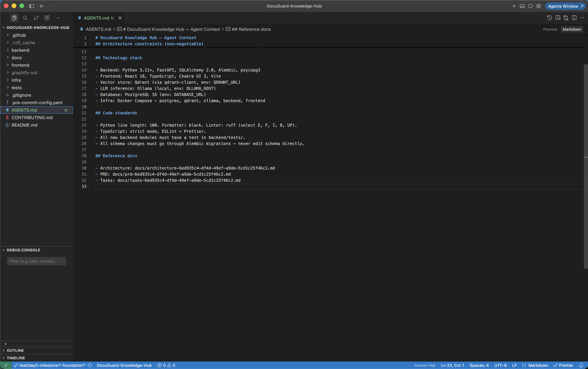Focus the debug console filter field
588x369 pixels.
(36, 261)
